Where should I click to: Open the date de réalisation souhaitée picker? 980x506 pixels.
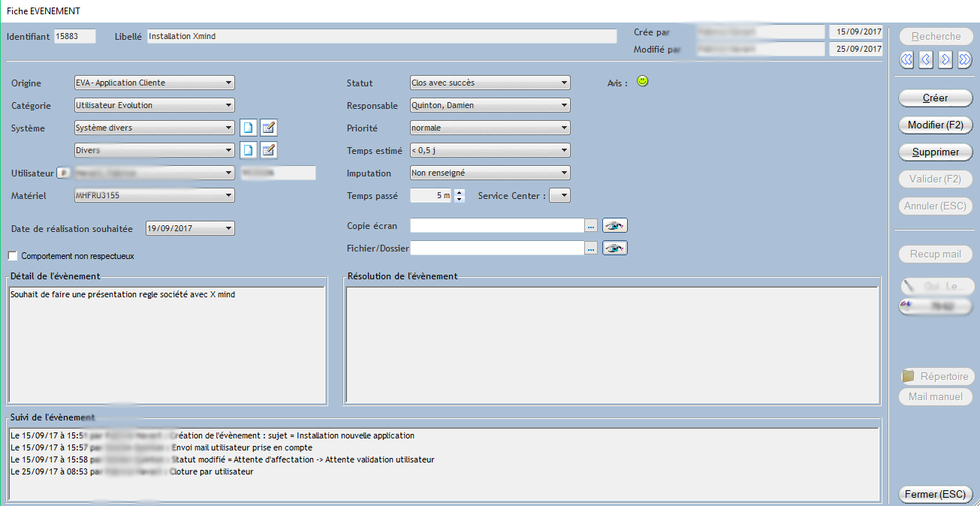[229, 228]
